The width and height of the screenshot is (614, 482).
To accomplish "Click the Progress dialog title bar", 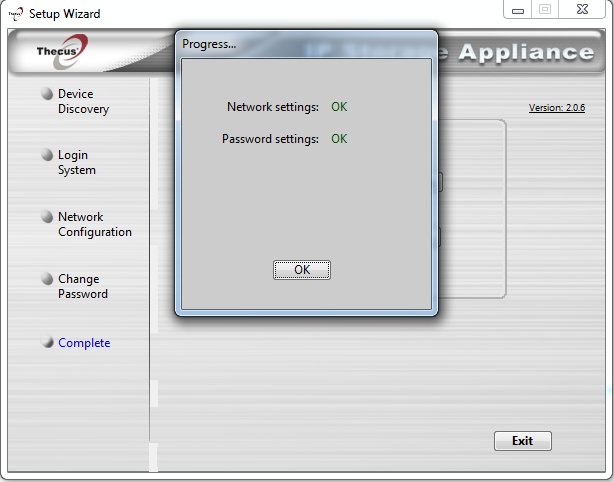I will tap(300, 44).
